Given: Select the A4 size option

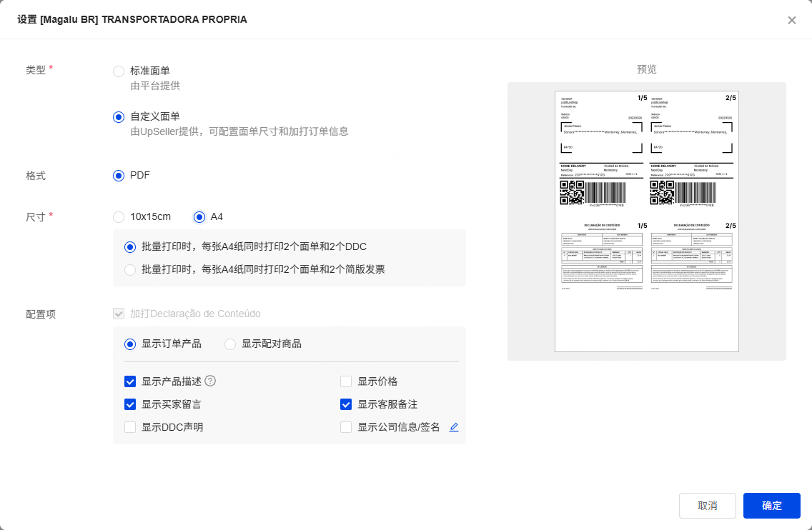Looking at the screenshot, I should 199,216.
